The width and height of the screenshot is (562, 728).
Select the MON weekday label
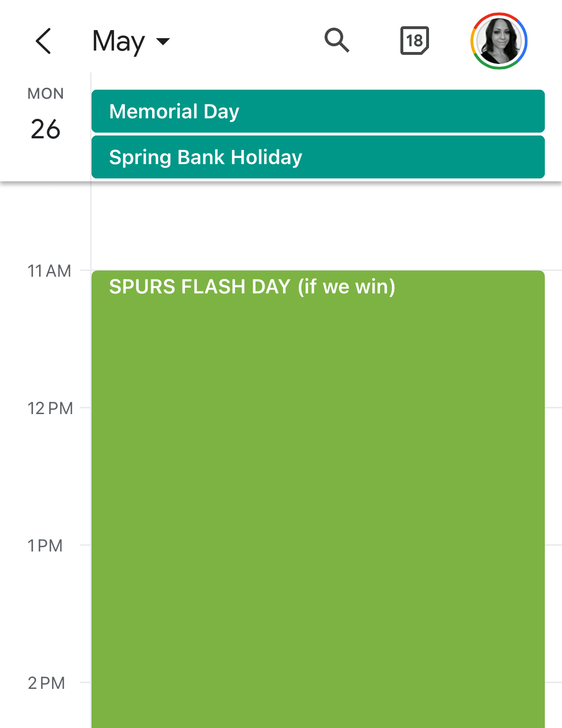[45, 94]
